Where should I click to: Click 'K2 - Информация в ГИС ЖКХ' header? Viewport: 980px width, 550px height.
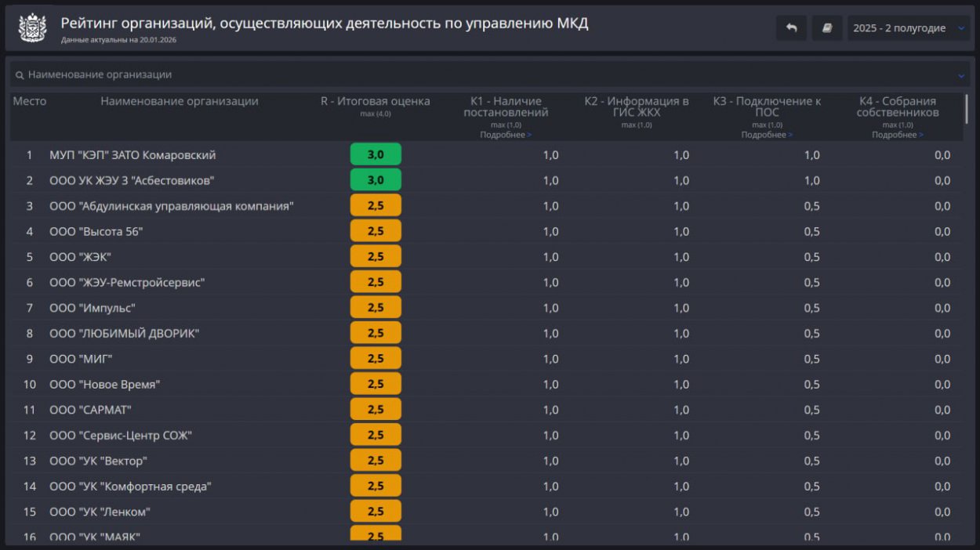tap(636, 107)
